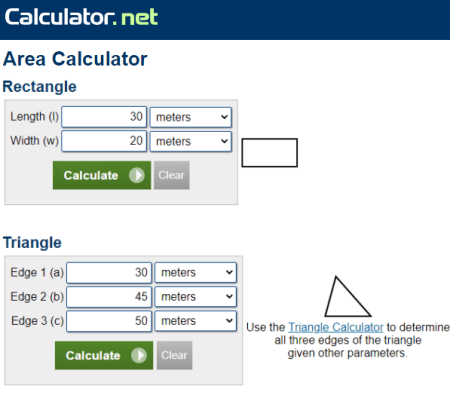
Task: Expand the Edge 2 (b) units dropdown
Action: click(196, 297)
